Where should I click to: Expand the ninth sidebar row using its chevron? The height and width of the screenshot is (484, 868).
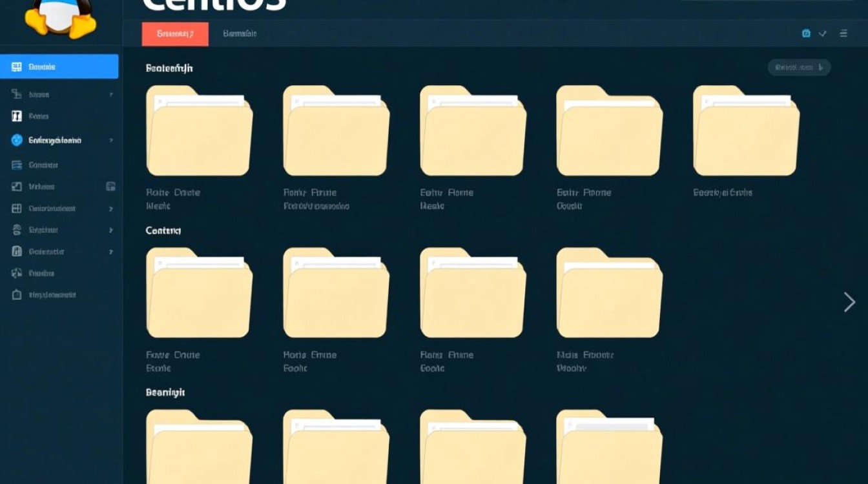pyautogui.click(x=111, y=252)
